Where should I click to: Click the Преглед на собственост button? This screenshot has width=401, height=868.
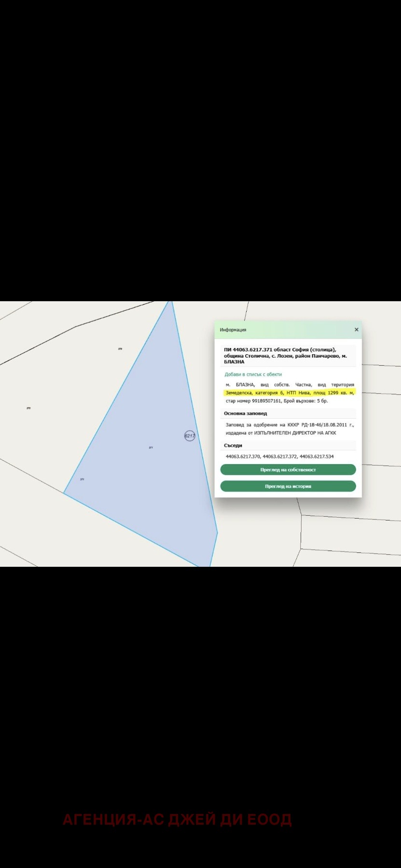pyautogui.click(x=288, y=469)
